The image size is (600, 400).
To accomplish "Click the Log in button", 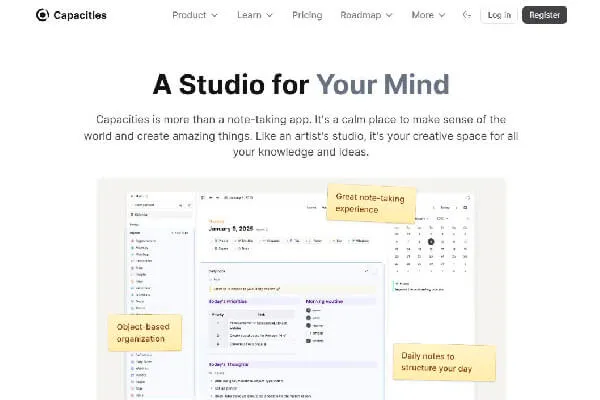I will (x=498, y=15).
